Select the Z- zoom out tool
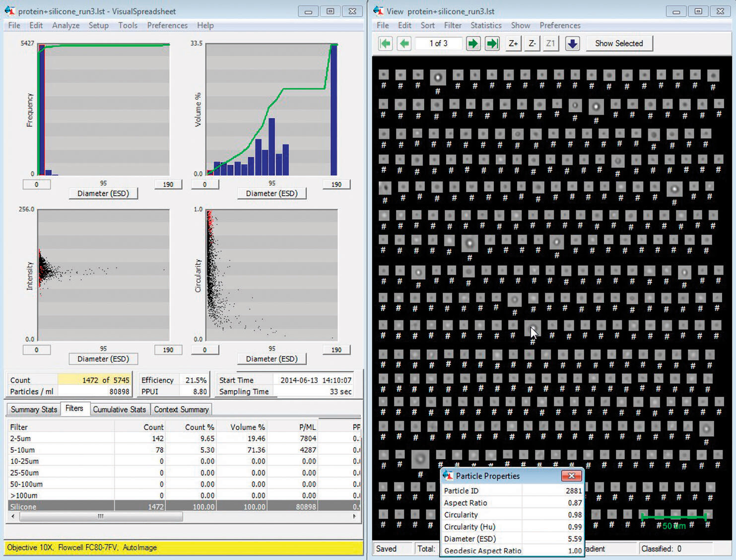This screenshot has width=736, height=560. click(532, 43)
